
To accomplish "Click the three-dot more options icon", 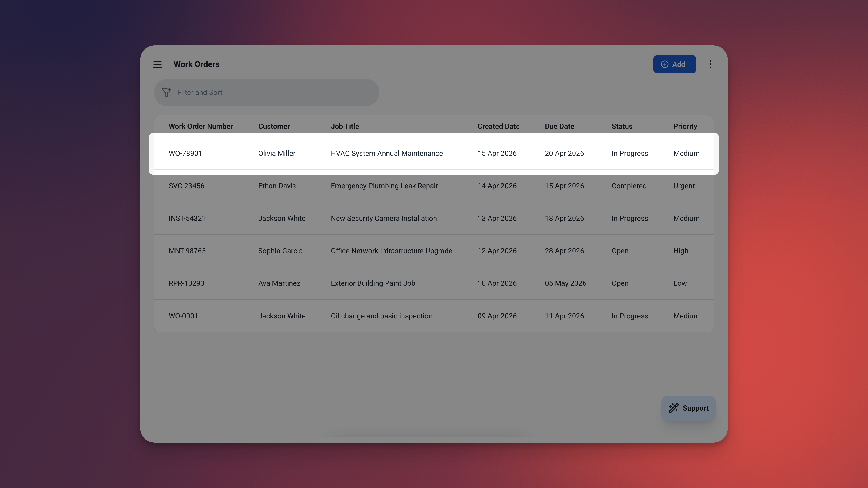I will pyautogui.click(x=710, y=64).
